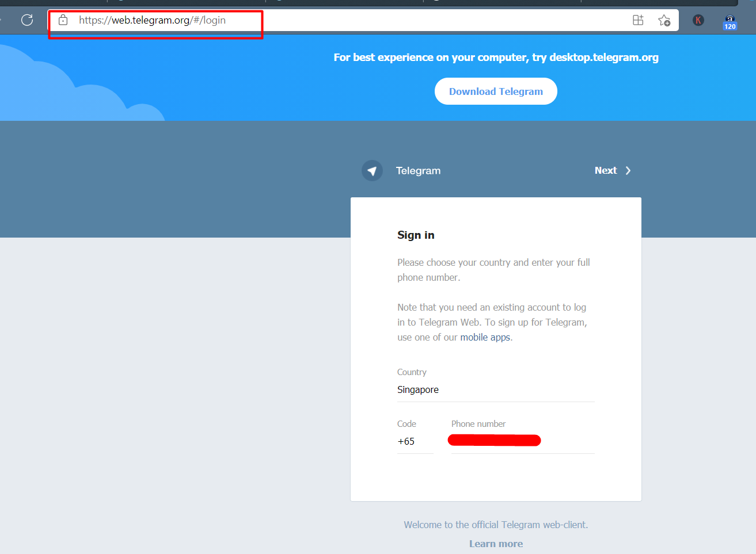Screen dimensions: 756x554
Task: Click the site lock security icon
Action: [x=63, y=20]
